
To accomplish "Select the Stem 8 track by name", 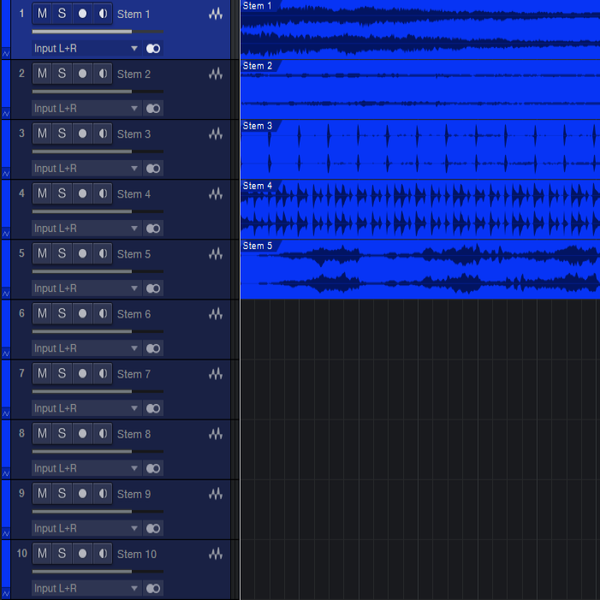I will (x=134, y=434).
